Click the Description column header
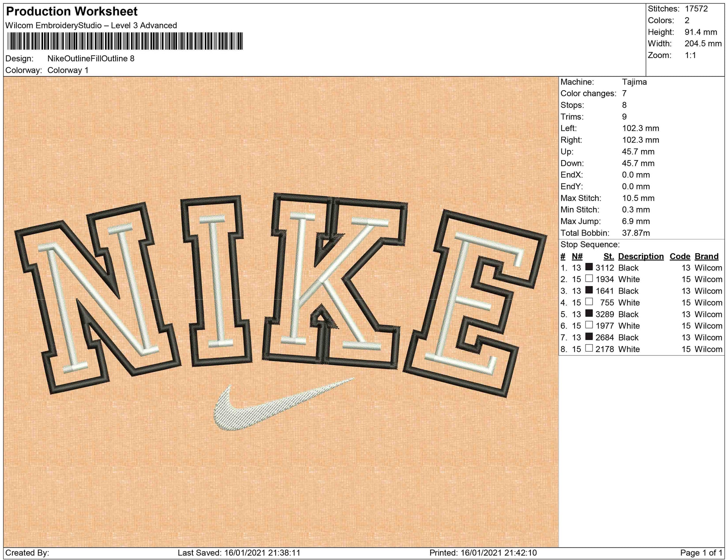728x560 pixels. click(641, 256)
